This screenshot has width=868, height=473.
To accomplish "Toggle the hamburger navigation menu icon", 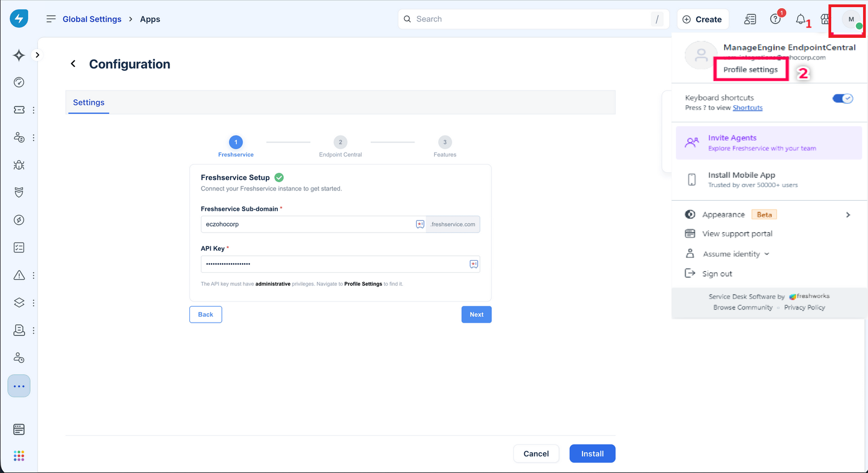I will (51, 19).
